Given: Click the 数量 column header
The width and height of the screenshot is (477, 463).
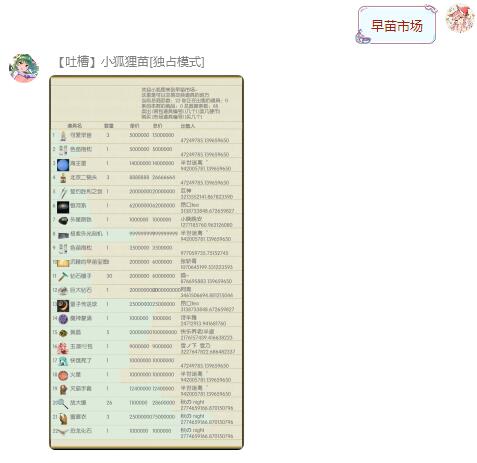Looking at the screenshot, I should pos(109,126).
